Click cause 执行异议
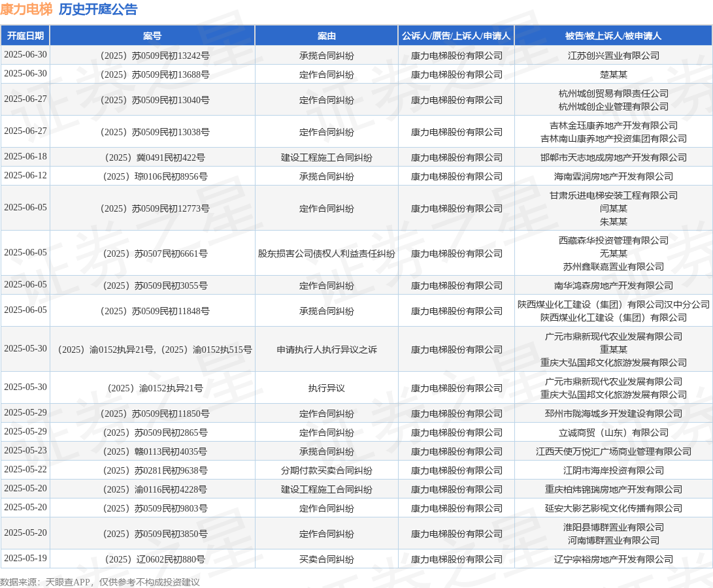 (327, 388)
